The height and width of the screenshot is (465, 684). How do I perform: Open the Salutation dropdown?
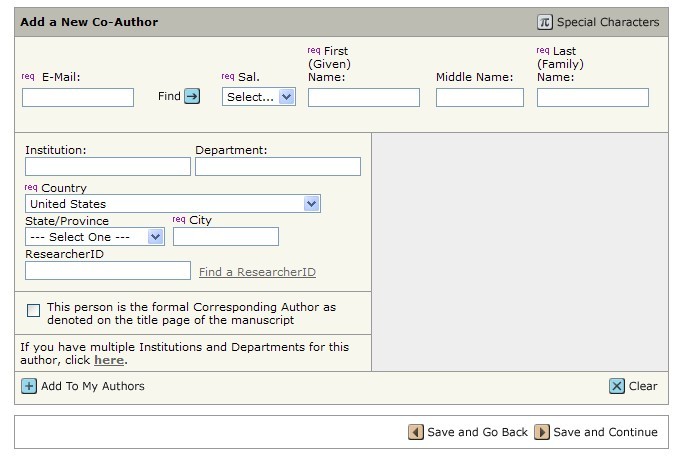click(x=259, y=97)
